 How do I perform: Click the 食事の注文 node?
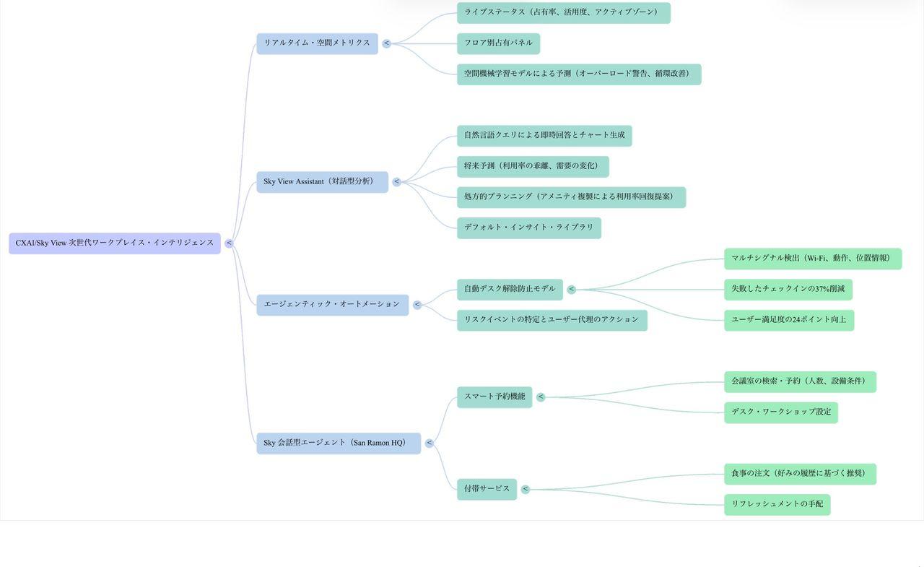800,475
